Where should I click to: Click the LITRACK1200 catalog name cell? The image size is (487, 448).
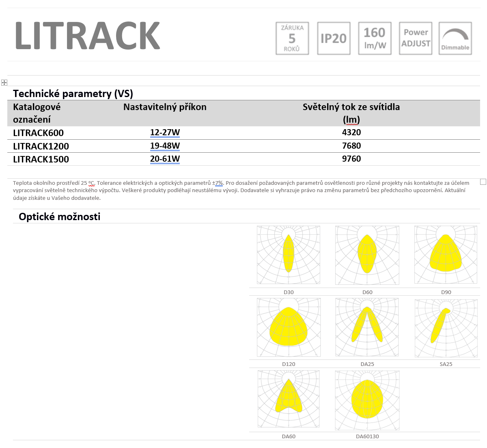[41, 146]
